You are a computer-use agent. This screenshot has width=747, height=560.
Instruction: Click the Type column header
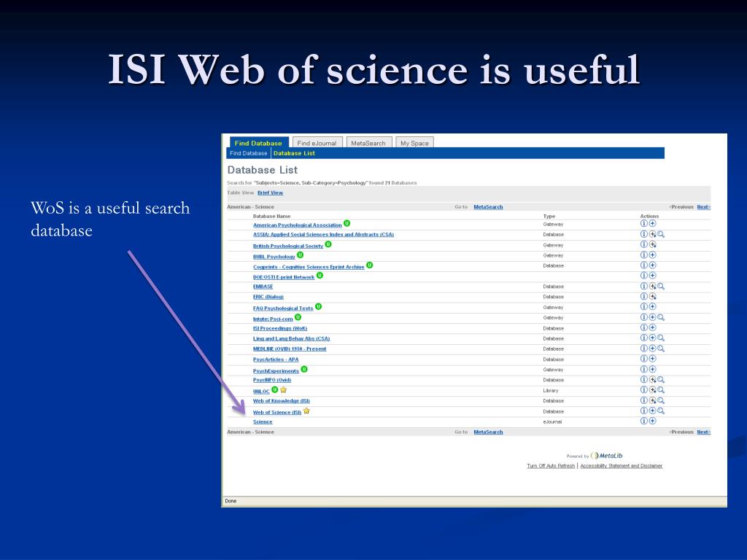[549, 216]
